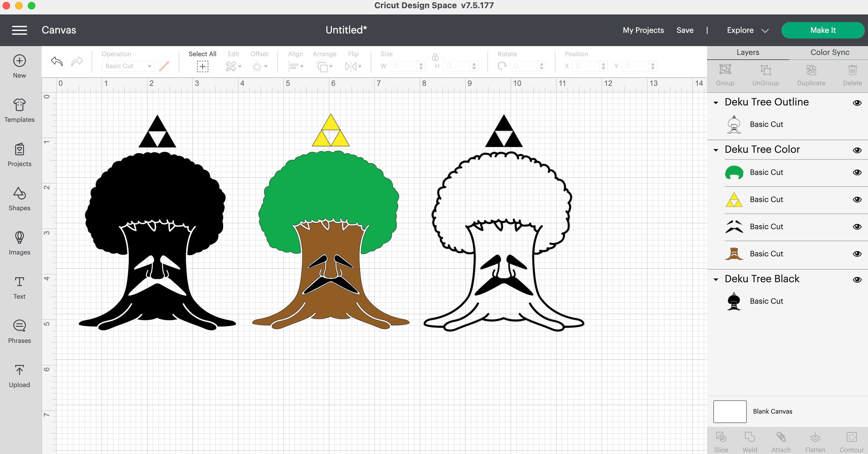The height and width of the screenshot is (454, 868).
Task: Toggle the size lock aspect ratio icon
Action: tap(435, 57)
